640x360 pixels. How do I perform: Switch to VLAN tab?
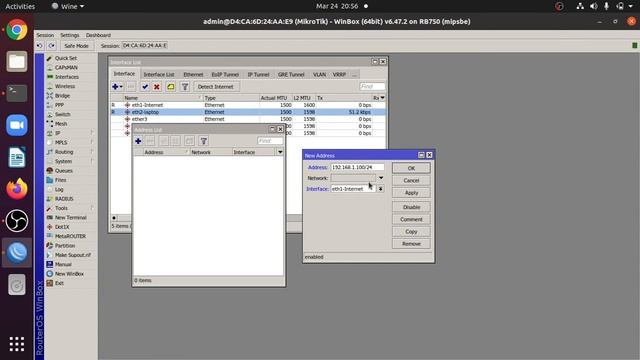tap(319, 75)
